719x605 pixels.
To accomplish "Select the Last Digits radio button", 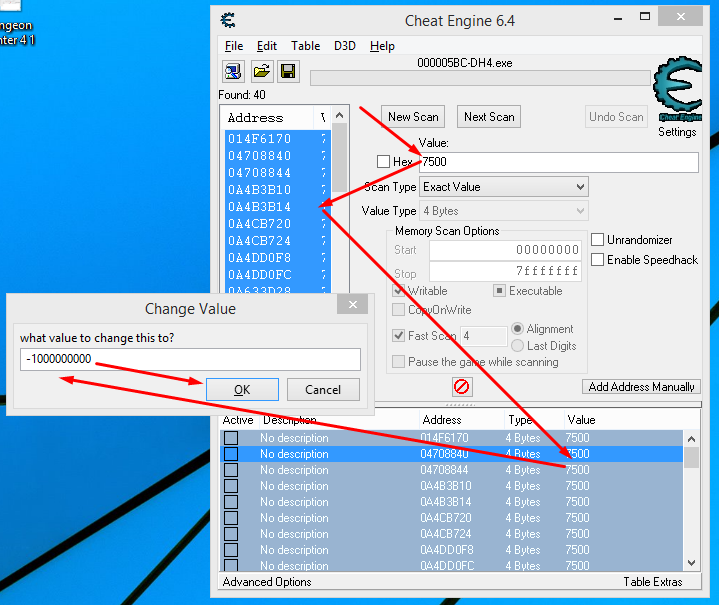I will click(517, 345).
